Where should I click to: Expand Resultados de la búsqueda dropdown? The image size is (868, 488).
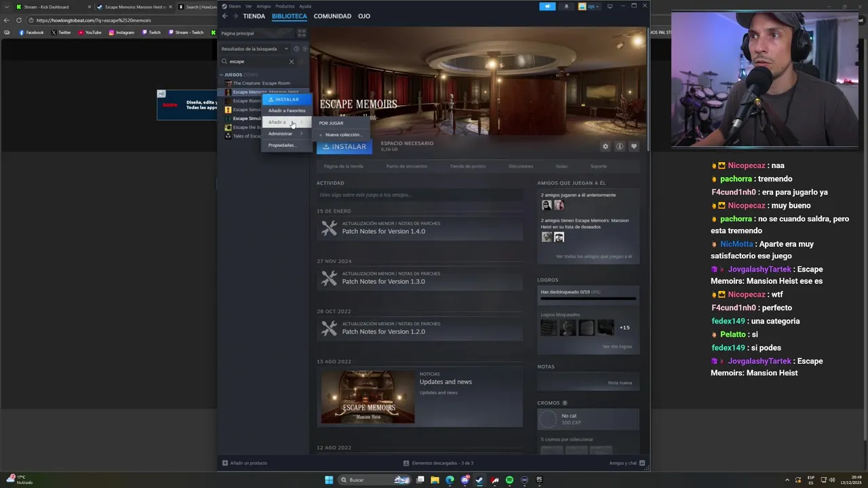[254, 49]
